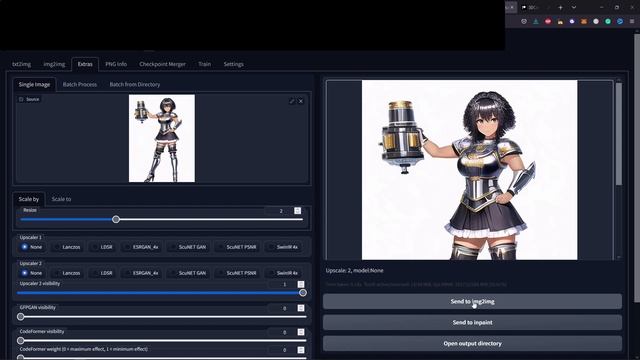Open the green checkmark extension icon
Screen dimensions: 640x360
608,21
